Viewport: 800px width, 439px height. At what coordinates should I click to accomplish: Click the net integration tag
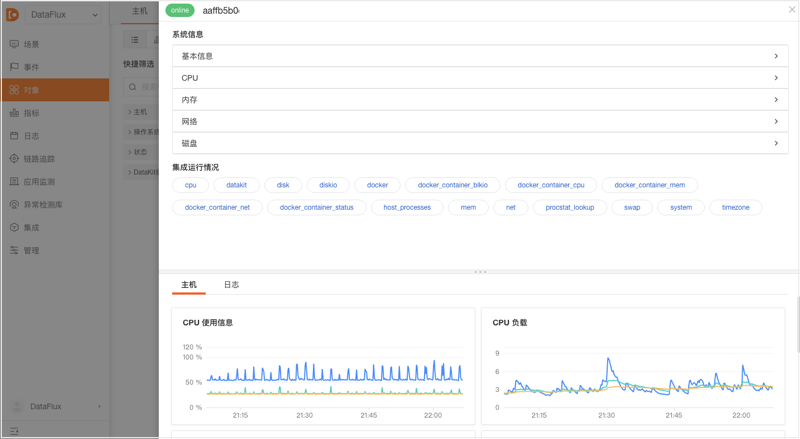(511, 208)
